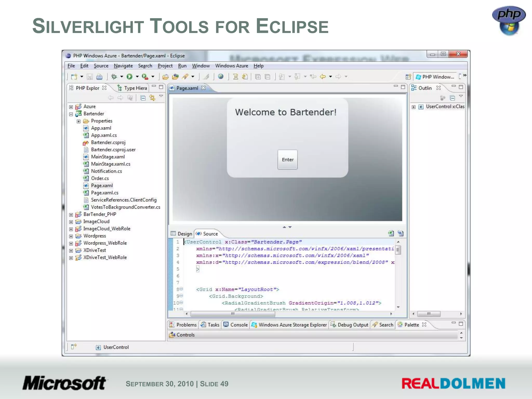This screenshot has height=399, width=532.
Task: Click the Welcome to Bartender! text
Action: [x=286, y=112]
